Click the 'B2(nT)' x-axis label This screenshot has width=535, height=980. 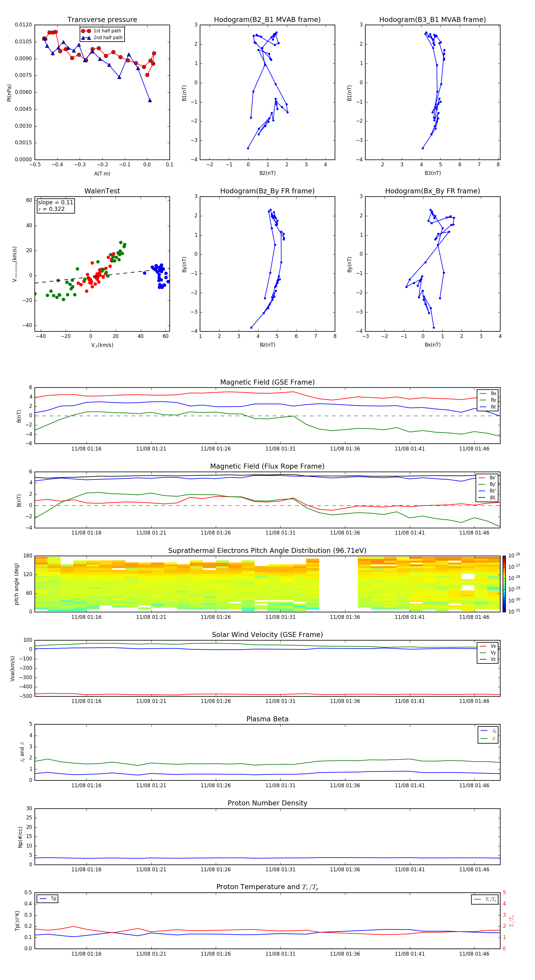point(267,173)
